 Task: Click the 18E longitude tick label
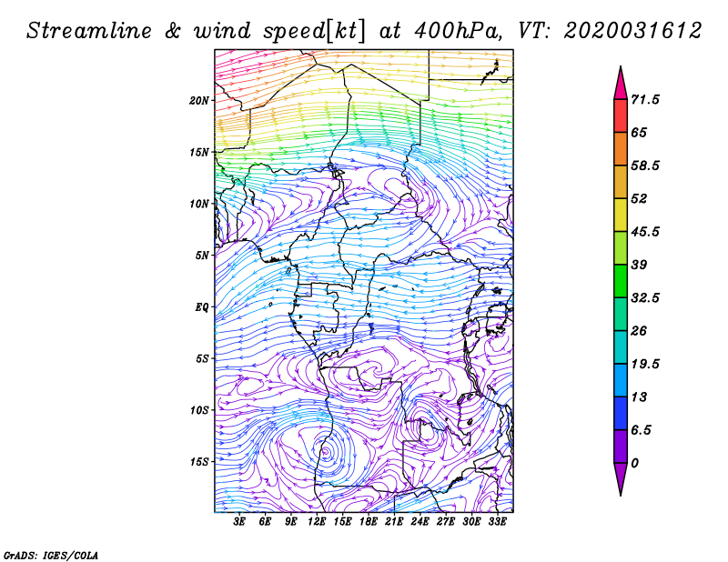369,522
